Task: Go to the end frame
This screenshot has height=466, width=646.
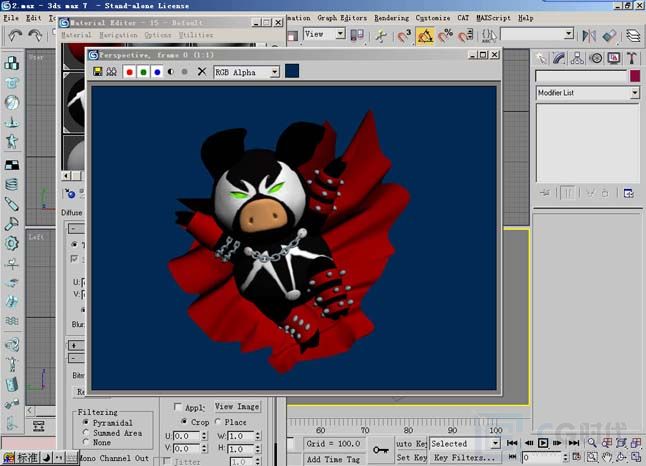Action: click(x=573, y=443)
